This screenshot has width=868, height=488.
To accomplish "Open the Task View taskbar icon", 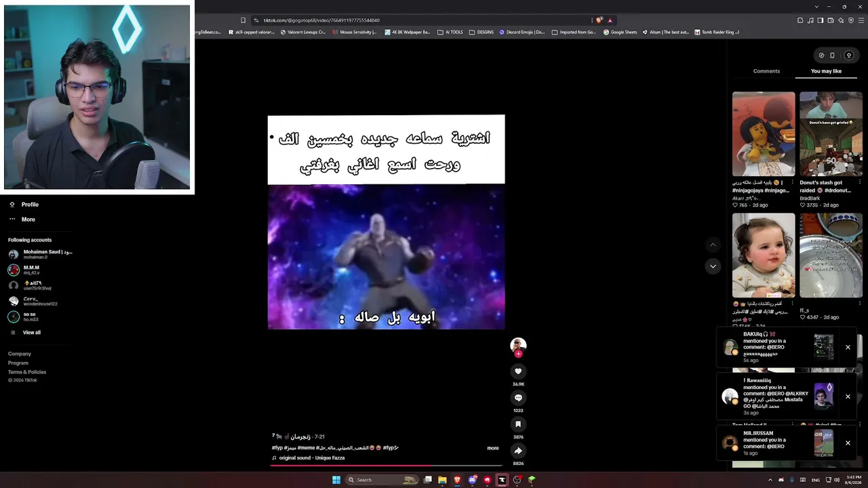I will (428, 480).
